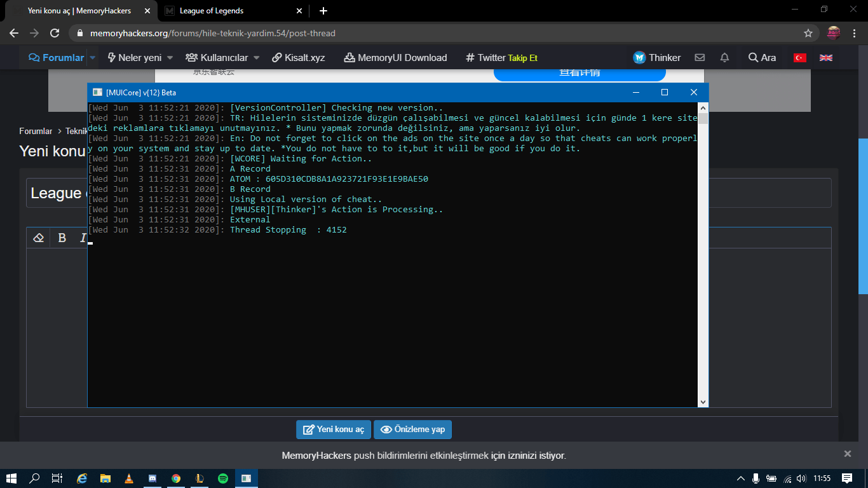Click the MUICore console window icon

[x=97, y=92]
